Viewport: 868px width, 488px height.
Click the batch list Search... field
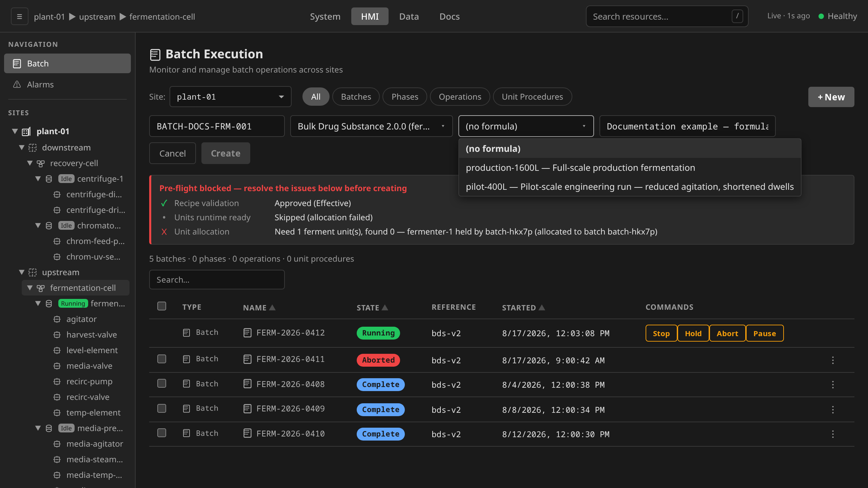coord(217,280)
